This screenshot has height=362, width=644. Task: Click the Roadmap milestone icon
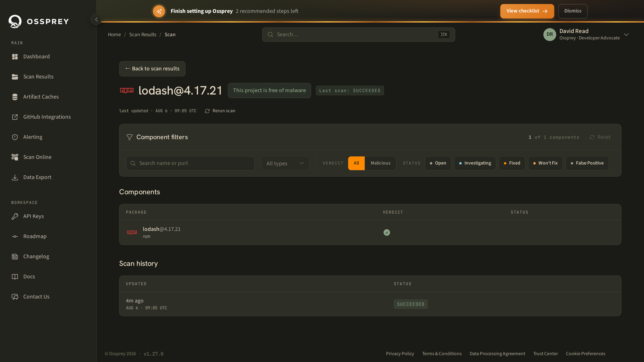[15, 236]
